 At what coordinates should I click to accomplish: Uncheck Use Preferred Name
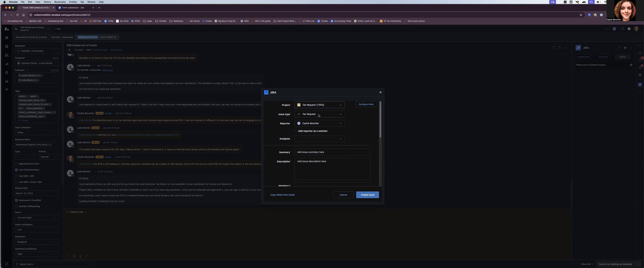coord(16,170)
